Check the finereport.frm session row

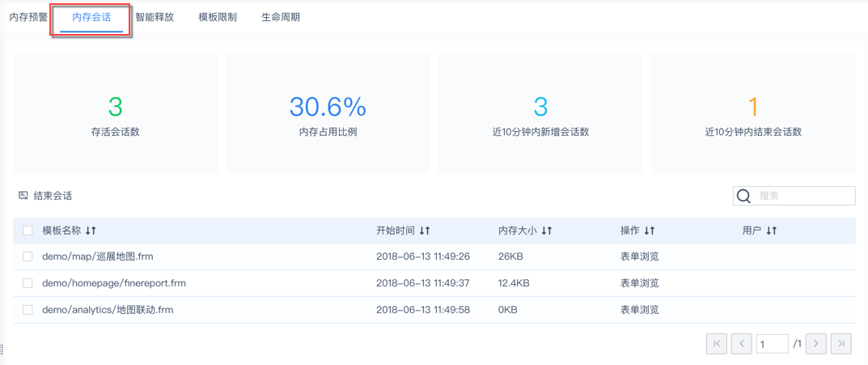point(28,283)
